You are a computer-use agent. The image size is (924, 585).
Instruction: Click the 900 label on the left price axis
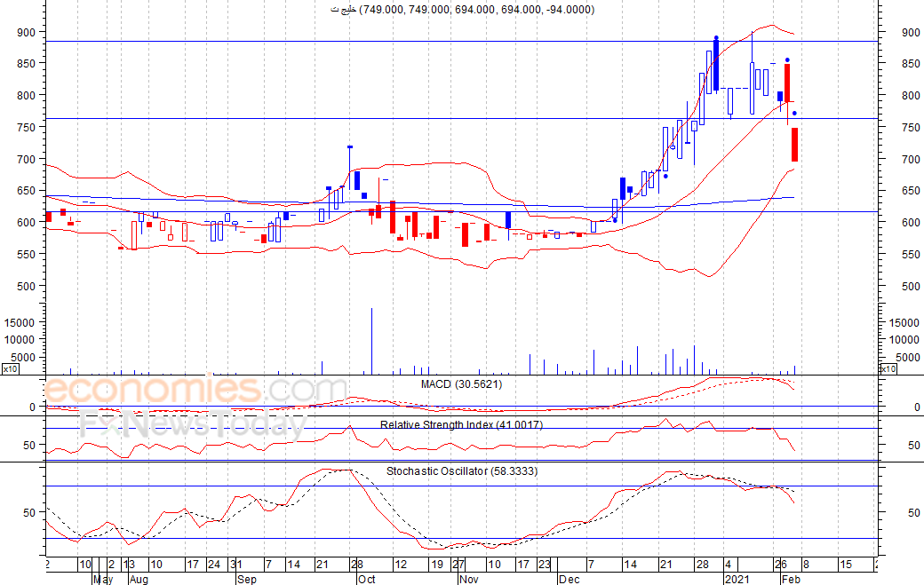tap(26, 32)
